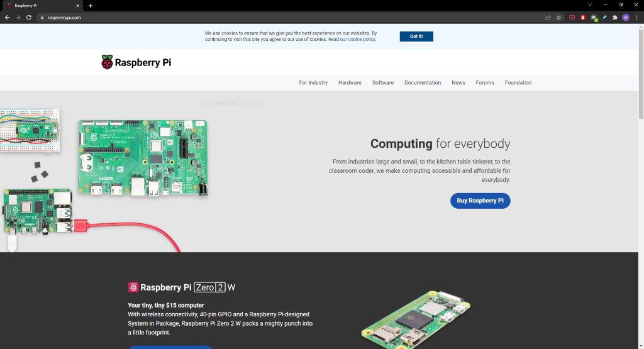Click the Buy Raspberry Pi button
Image resolution: width=644 pixels, height=349 pixels.
[480, 201]
